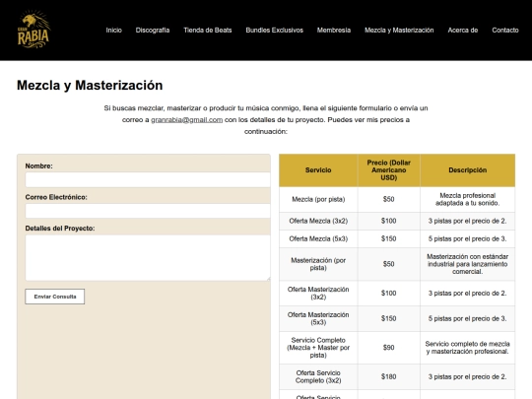Select the Masterización (por pista) cell

318,264
